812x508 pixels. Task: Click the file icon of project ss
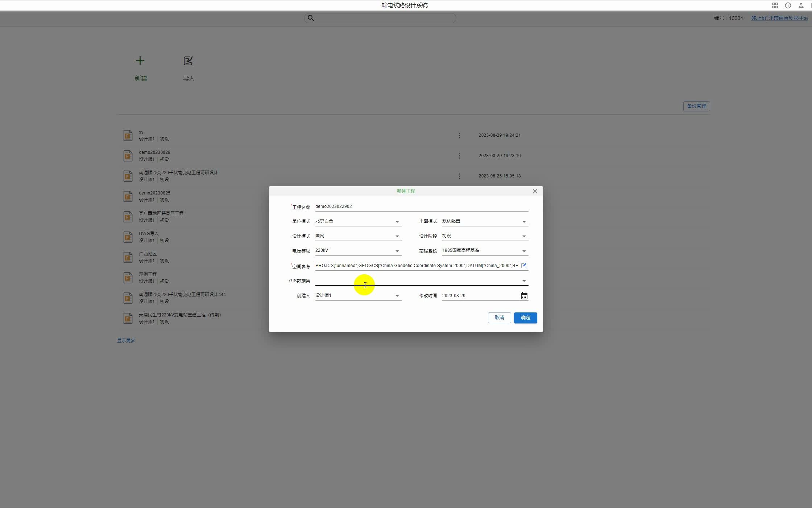(128, 135)
